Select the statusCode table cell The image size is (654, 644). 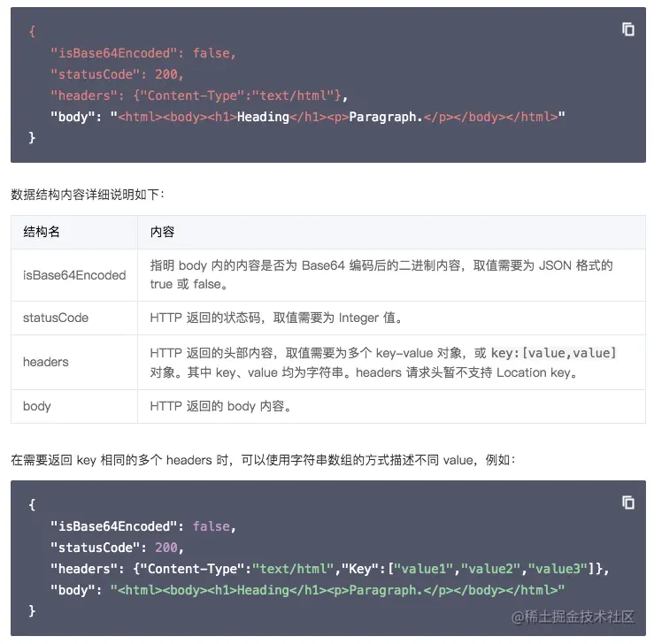tap(74, 318)
